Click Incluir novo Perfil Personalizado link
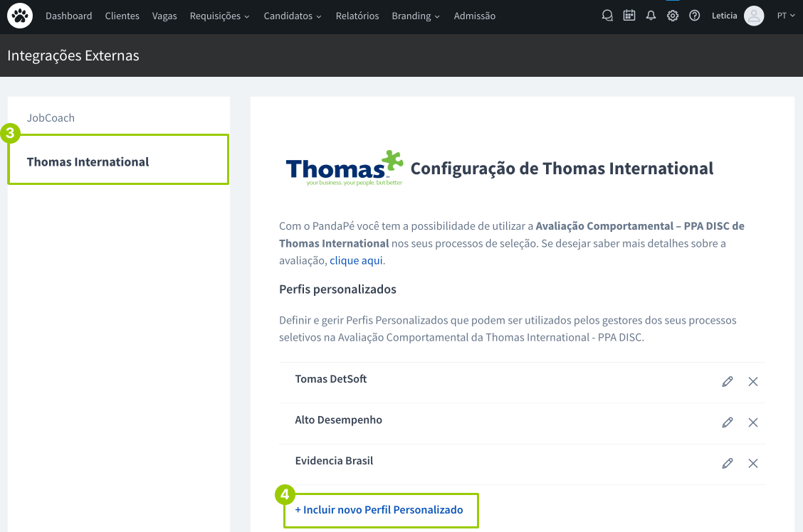The height and width of the screenshot is (532, 803). [379, 510]
